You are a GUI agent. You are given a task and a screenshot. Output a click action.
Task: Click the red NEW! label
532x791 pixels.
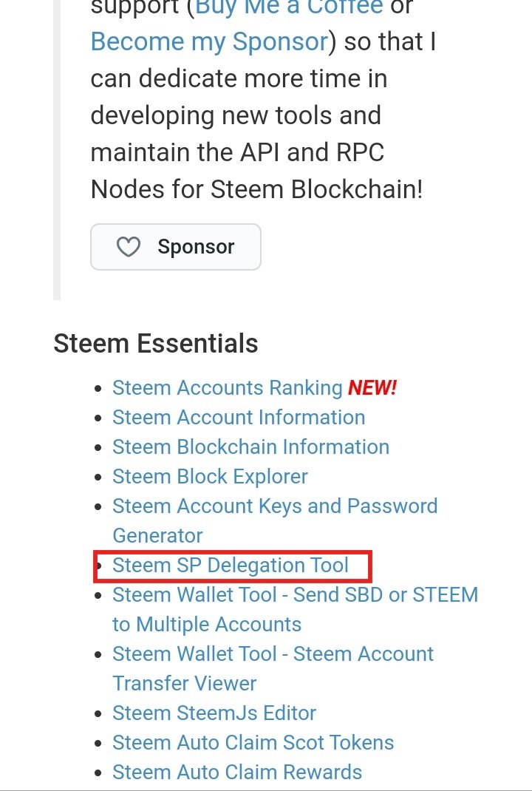point(372,388)
